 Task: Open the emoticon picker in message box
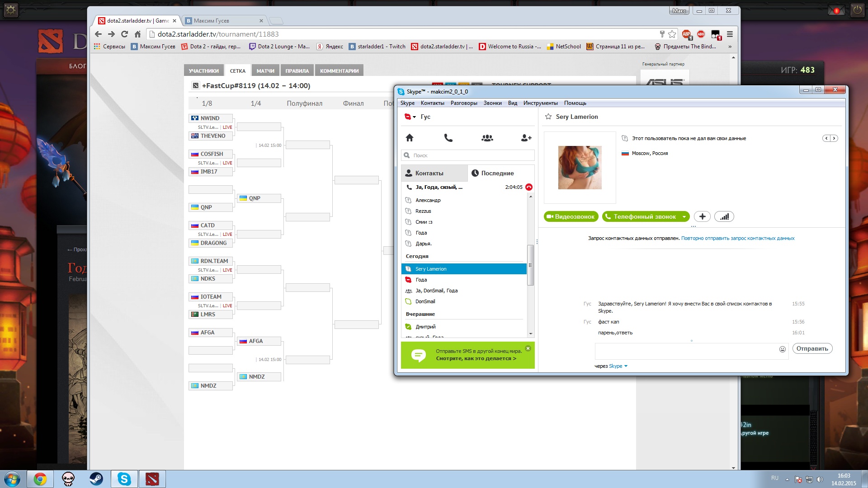click(782, 349)
